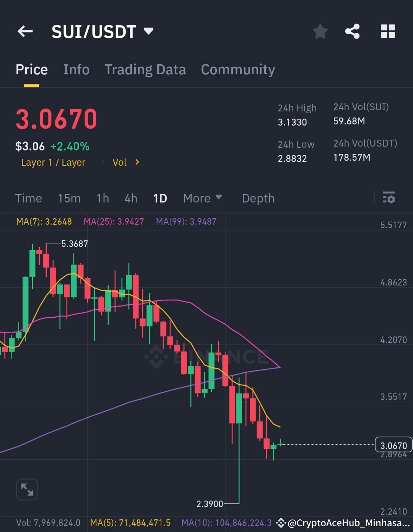Add SUI/USDT to favorites with star
This screenshot has height=532, width=413.
pos(320,31)
